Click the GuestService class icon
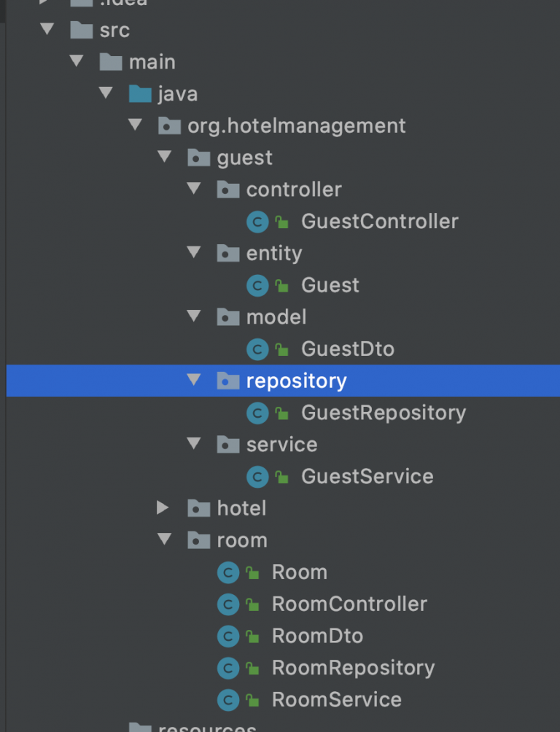Image resolution: width=560 pixels, height=732 pixels. pos(257,476)
